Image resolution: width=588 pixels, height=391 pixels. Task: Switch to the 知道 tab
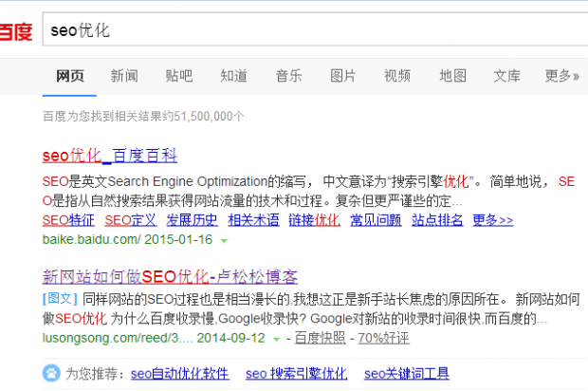tap(233, 76)
